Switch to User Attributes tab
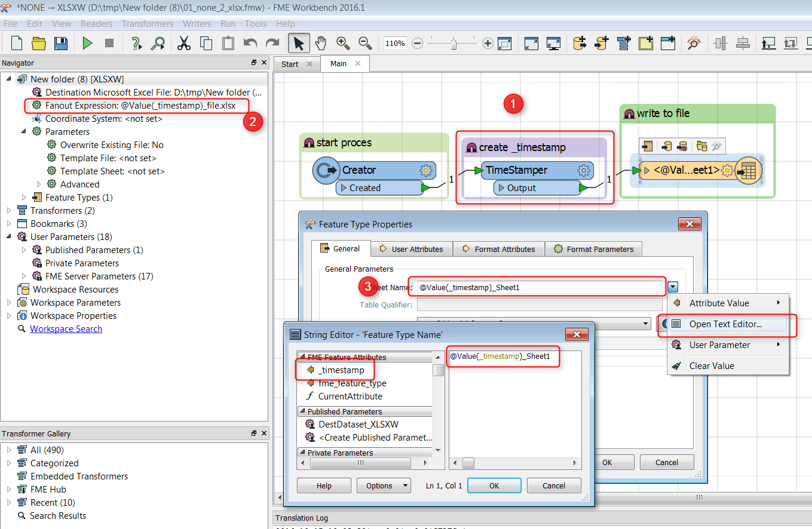The width and height of the screenshot is (812, 529). tap(412, 249)
